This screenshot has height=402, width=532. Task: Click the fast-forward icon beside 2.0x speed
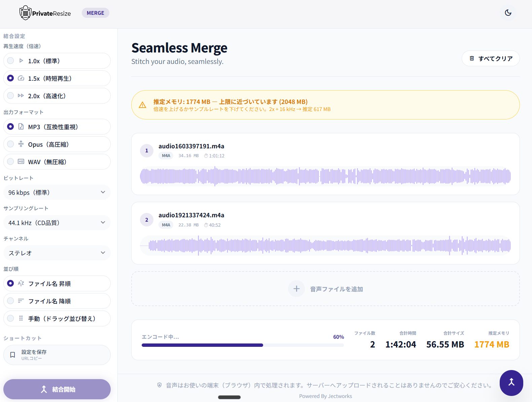[21, 96]
